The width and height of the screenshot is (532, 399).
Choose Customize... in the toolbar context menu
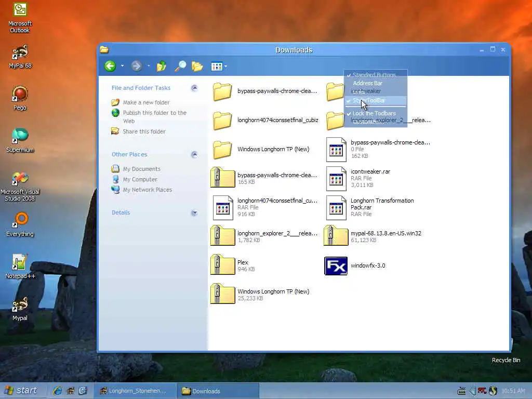[x=375, y=122]
